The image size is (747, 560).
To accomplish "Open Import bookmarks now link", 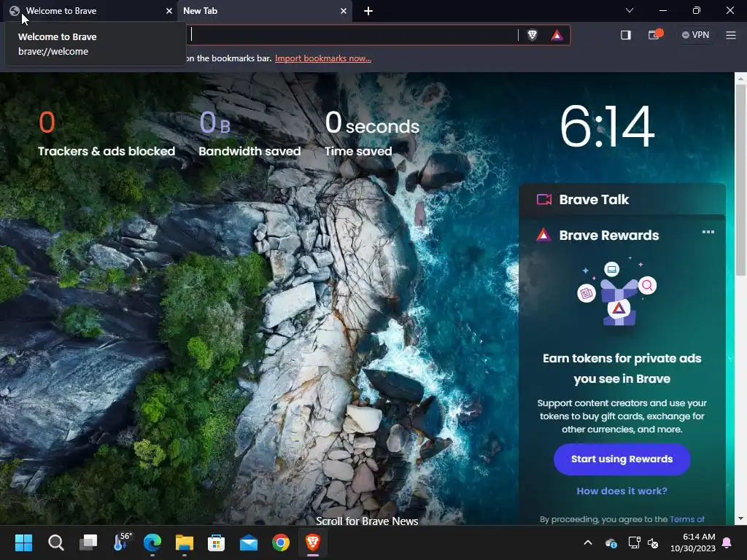I will (323, 58).
